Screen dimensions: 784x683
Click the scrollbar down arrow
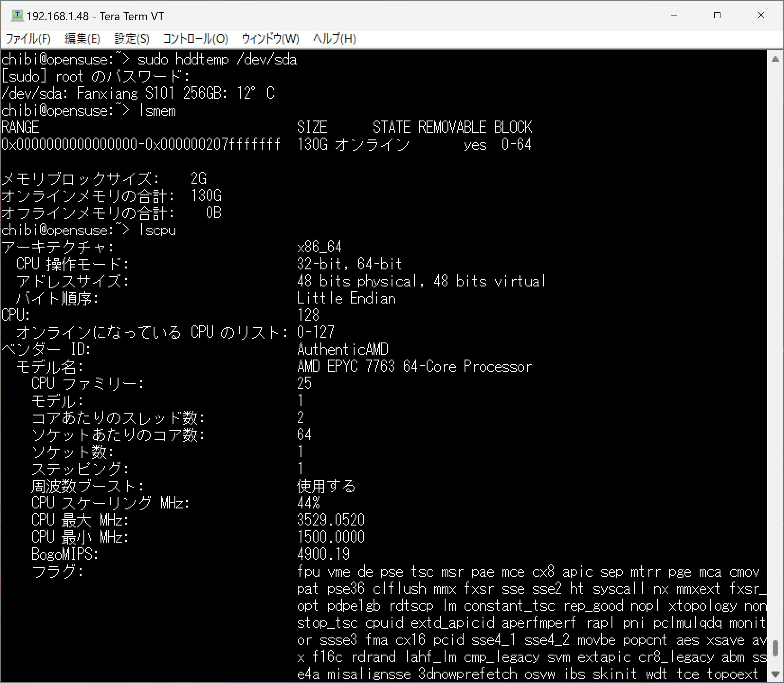pos(775,674)
